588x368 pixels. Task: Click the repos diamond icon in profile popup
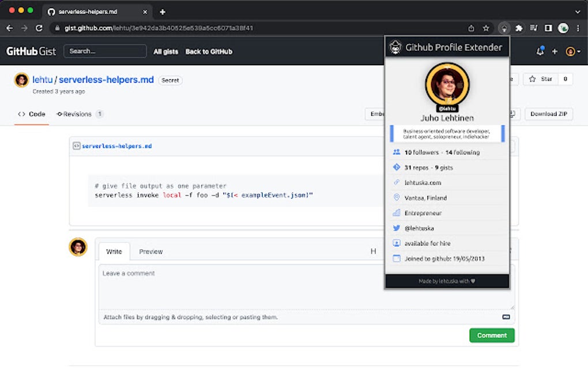(395, 167)
